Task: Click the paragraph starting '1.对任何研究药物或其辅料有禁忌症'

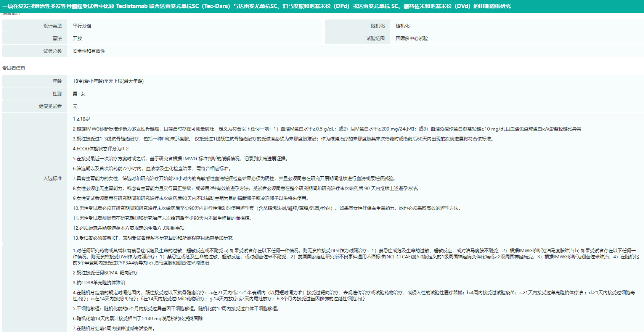Action: [x=356, y=257]
